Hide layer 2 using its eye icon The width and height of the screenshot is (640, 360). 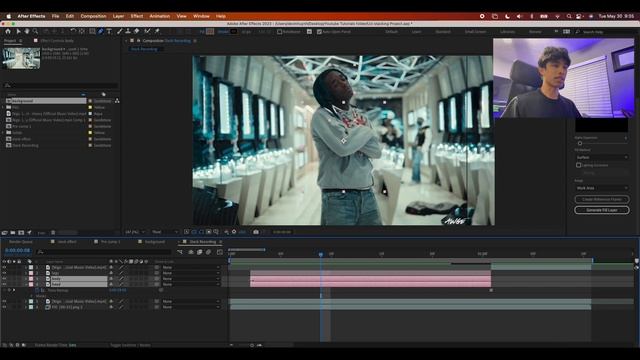[4, 273]
